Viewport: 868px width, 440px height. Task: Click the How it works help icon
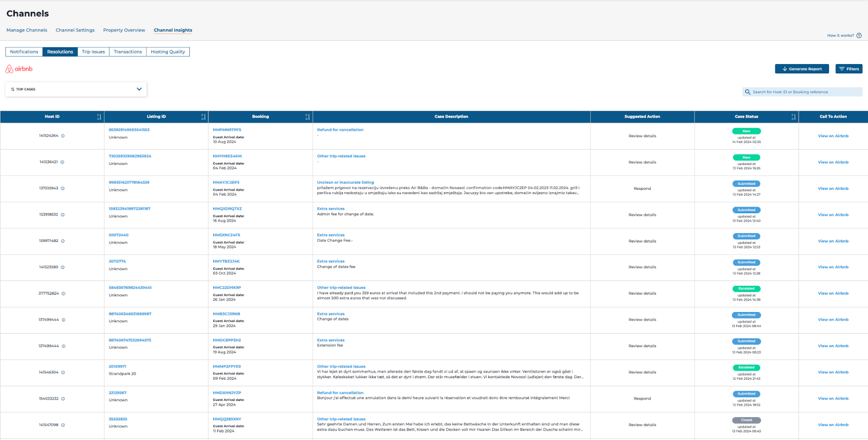tap(859, 36)
